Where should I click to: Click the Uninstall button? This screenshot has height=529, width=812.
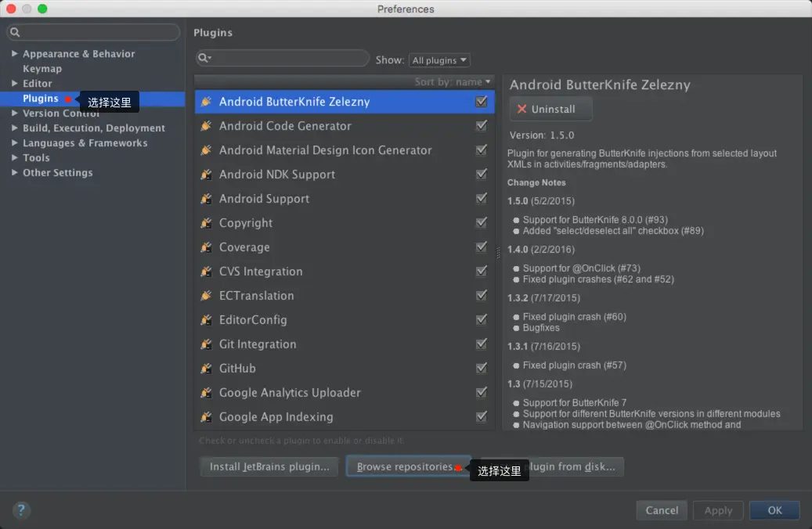tap(550, 109)
